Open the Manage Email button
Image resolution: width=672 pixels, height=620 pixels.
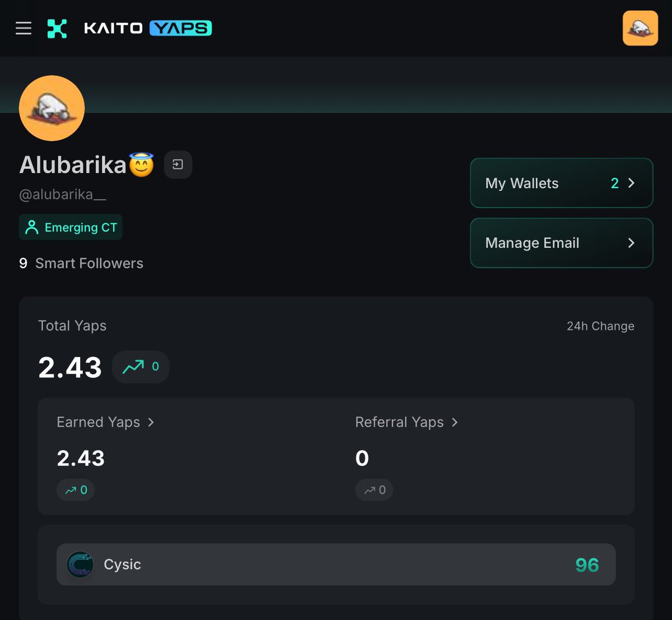562,243
